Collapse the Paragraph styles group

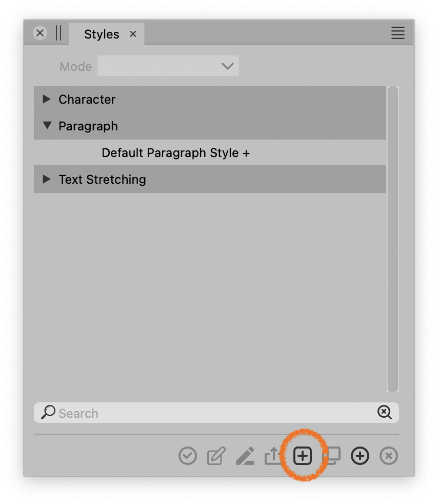[x=47, y=126]
